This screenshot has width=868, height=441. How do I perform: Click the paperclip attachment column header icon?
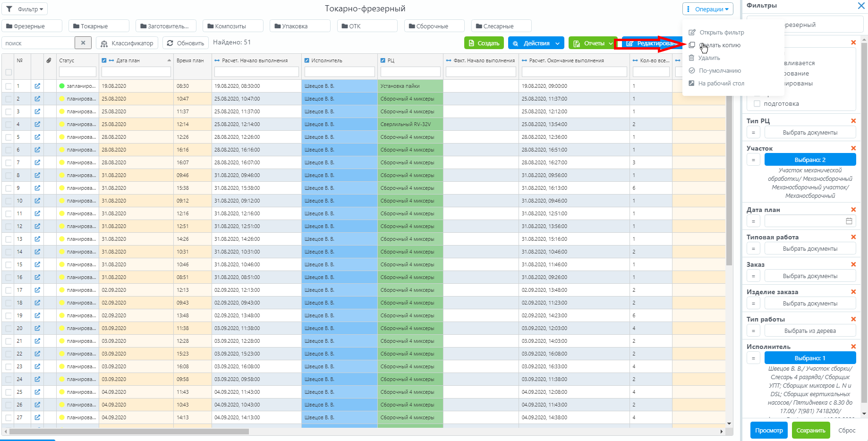click(x=49, y=60)
